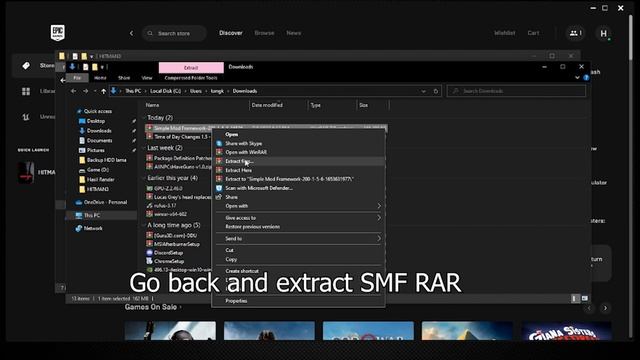Sort by the Type column header

(316, 105)
